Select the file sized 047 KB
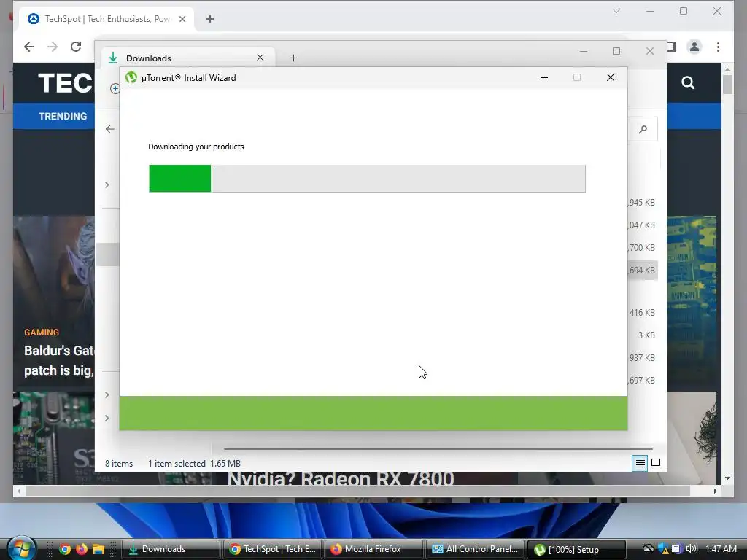Screen dimensions: 747x560 point(642,225)
